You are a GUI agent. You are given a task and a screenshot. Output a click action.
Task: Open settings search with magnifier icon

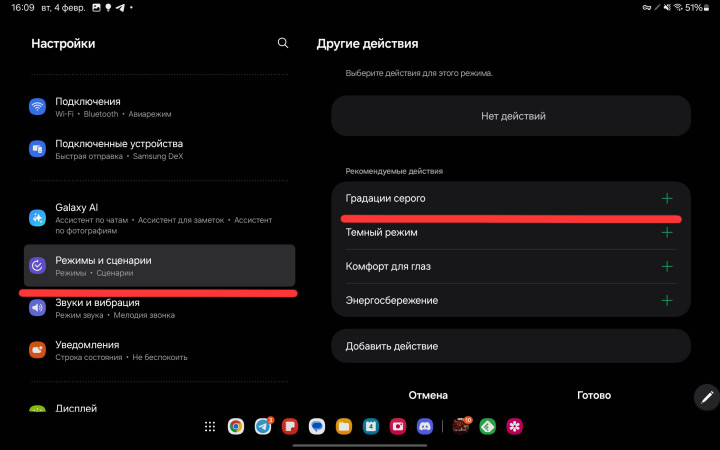(283, 43)
